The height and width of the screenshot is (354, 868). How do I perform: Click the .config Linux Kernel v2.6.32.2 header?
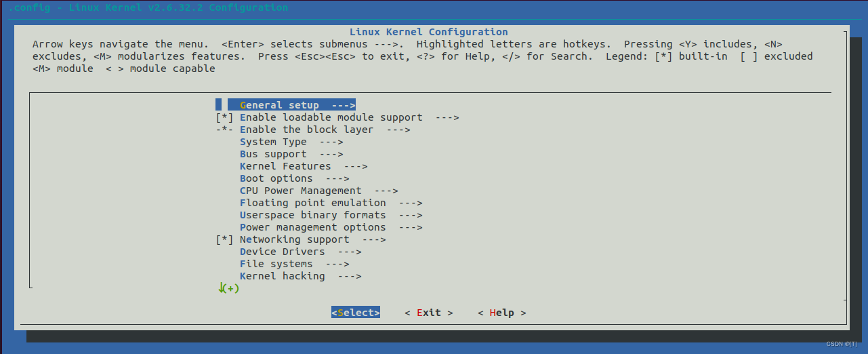[148, 7]
